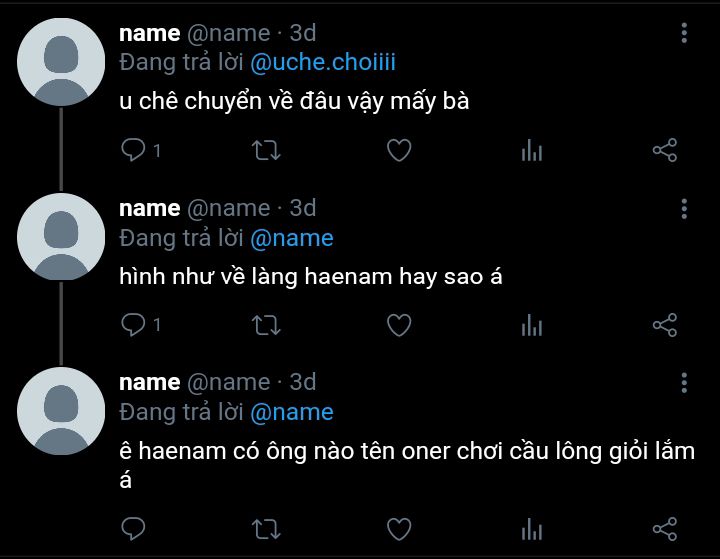720x559 pixels.
Task: Retweet the 'oner chơi cầu lông' tweet
Action: click(x=266, y=529)
